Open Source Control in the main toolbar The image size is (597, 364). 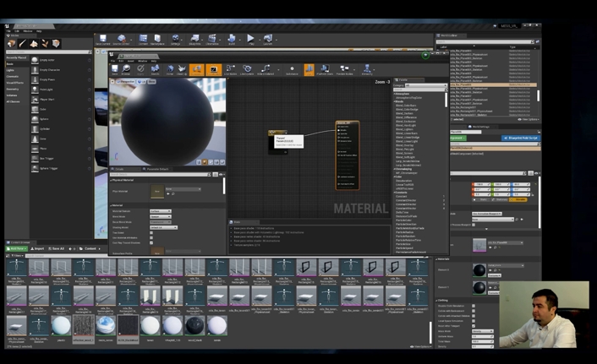click(122, 40)
